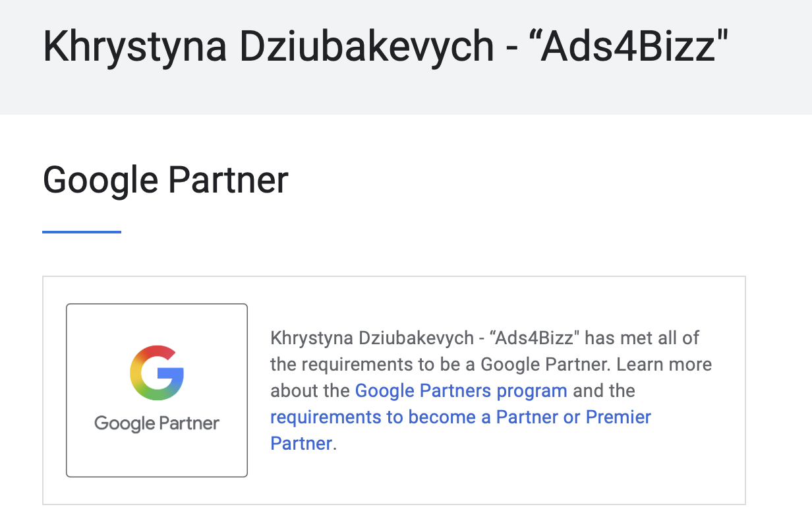This screenshot has height=517, width=812.
Task: Click the "Google Partner" label under the G logo
Action: (x=157, y=423)
